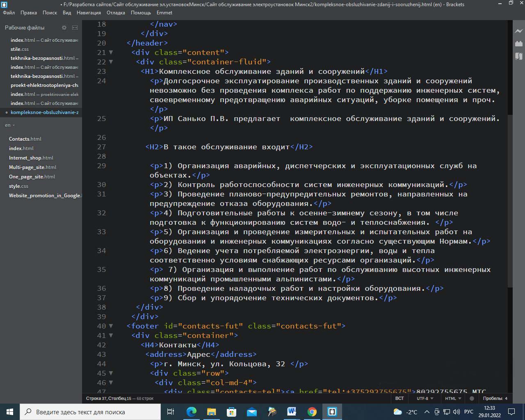Viewport: 525px width, 420px height.
Task: Open Google Chrome from the taskbar
Action: coord(312,412)
